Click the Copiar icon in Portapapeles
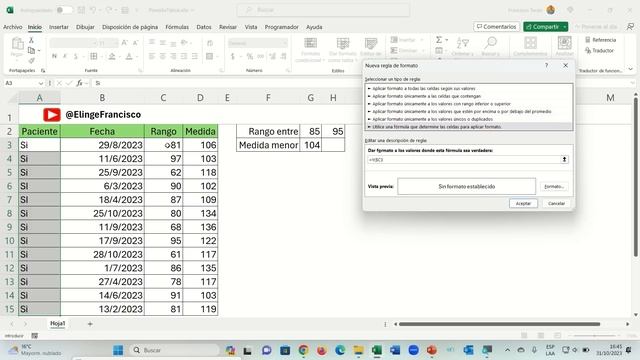The width and height of the screenshot is (640, 360). (x=31, y=51)
